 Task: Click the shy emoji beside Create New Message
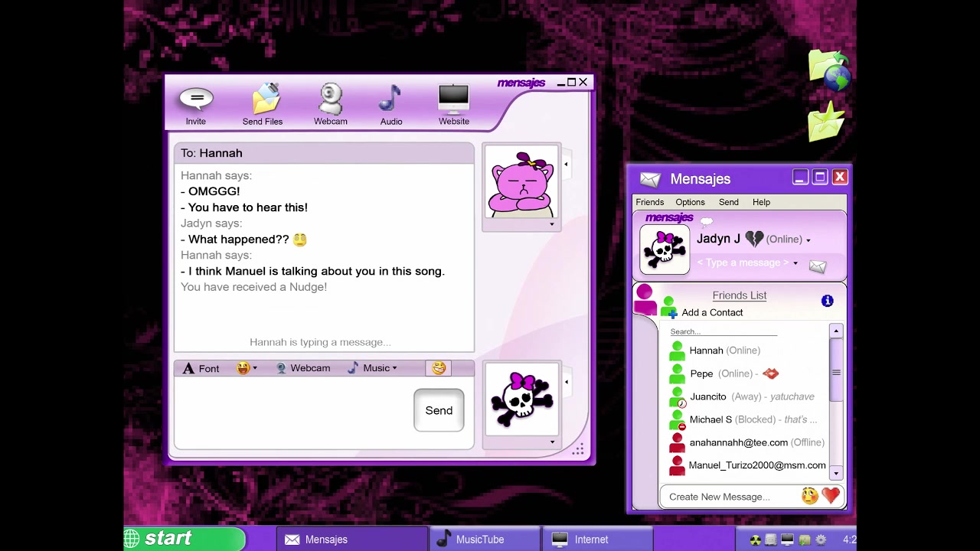coord(809,497)
